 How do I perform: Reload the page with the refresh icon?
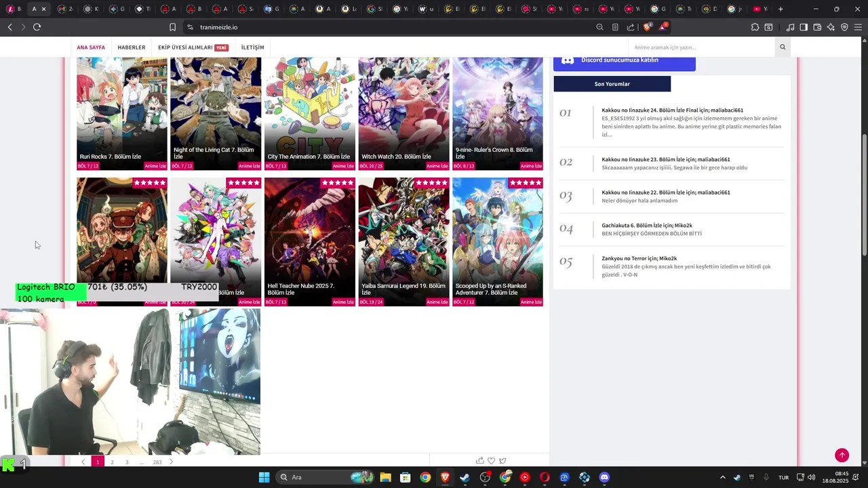(37, 27)
